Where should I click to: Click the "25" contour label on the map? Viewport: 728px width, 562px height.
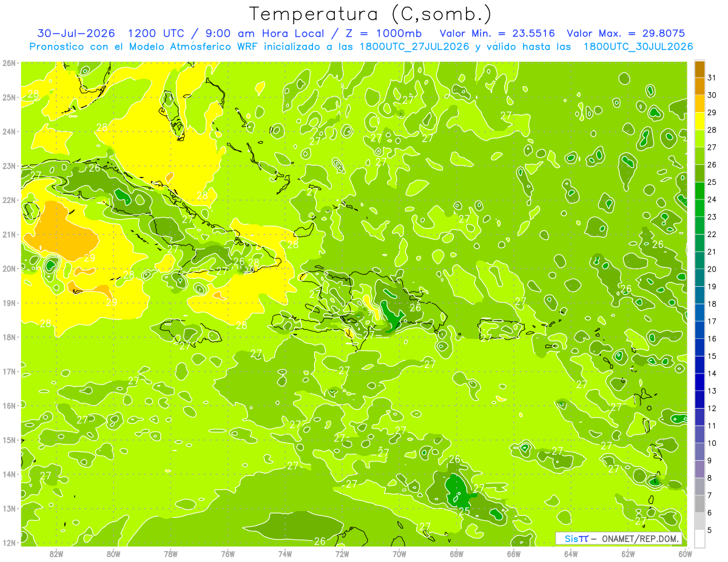coord(463,511)
